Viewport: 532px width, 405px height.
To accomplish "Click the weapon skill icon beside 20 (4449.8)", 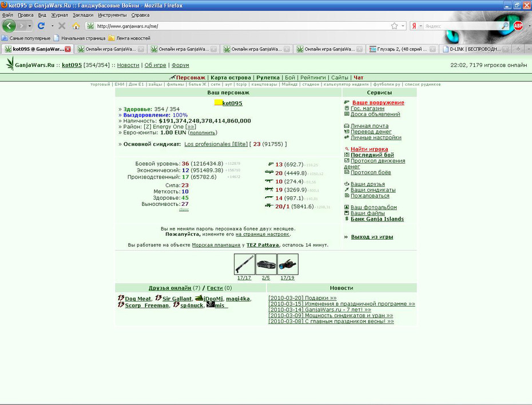I will 269,173.
